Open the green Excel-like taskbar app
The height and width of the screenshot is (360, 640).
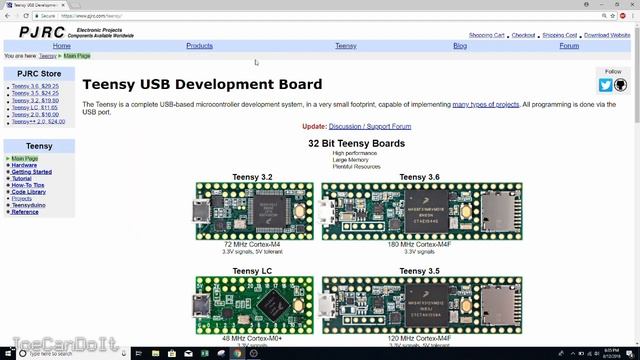[x=204, y=353]
